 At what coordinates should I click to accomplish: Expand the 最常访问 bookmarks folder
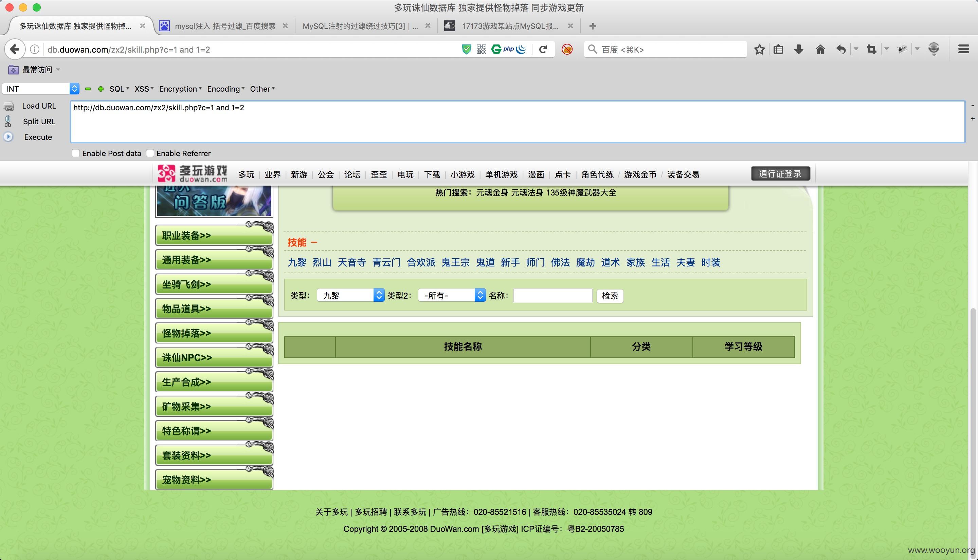pos(35,70)
